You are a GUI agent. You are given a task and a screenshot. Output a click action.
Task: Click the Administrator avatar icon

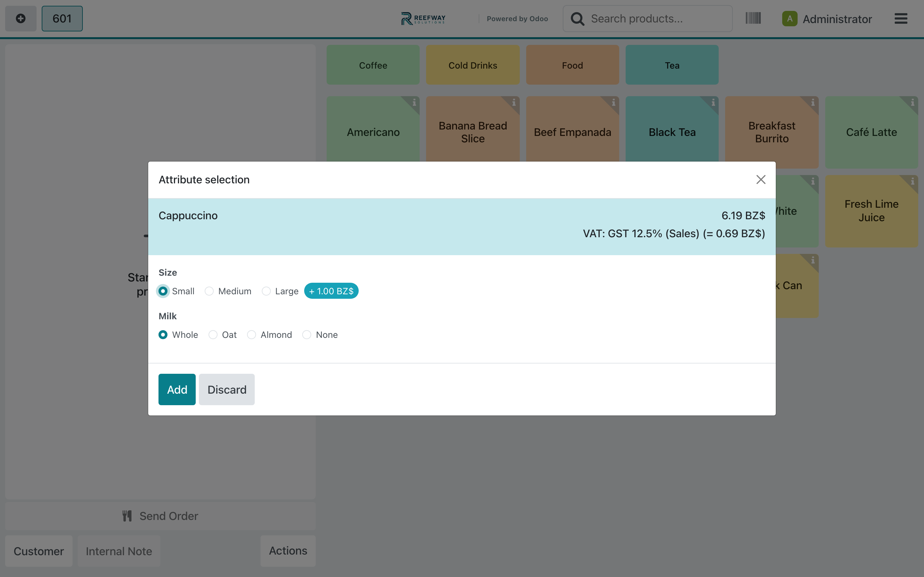click(x=789, y=18)
